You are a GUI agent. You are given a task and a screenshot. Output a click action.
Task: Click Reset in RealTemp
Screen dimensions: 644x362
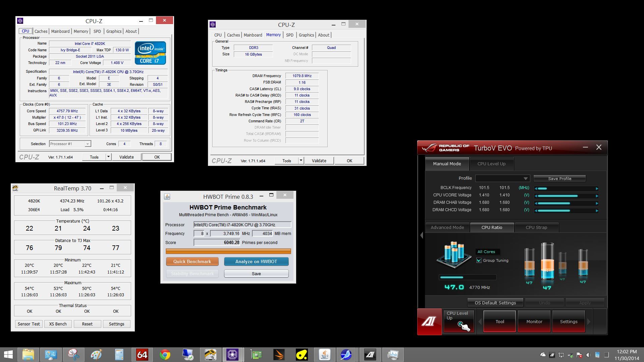coord(87,324)
